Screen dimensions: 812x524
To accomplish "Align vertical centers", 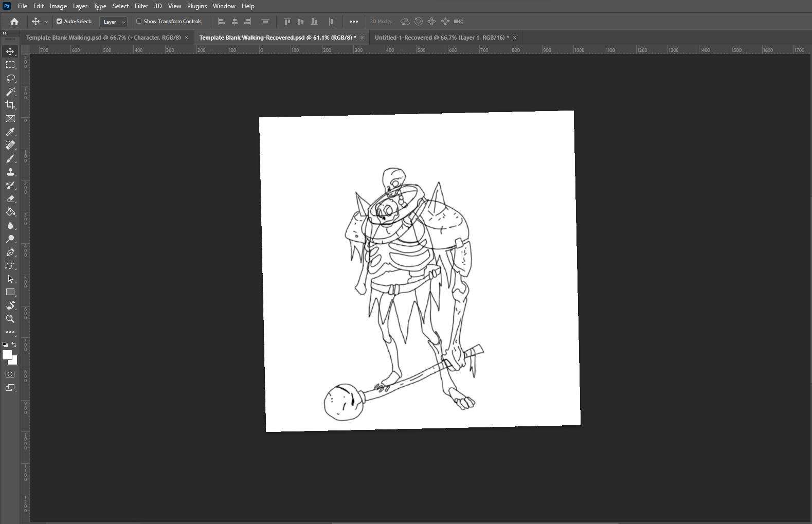I will (x=301, y=22).
